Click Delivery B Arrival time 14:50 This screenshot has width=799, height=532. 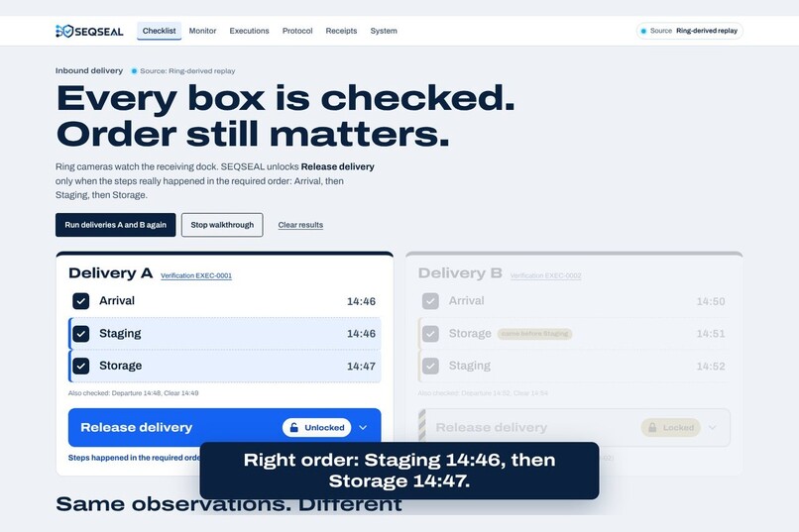(711, 301)
